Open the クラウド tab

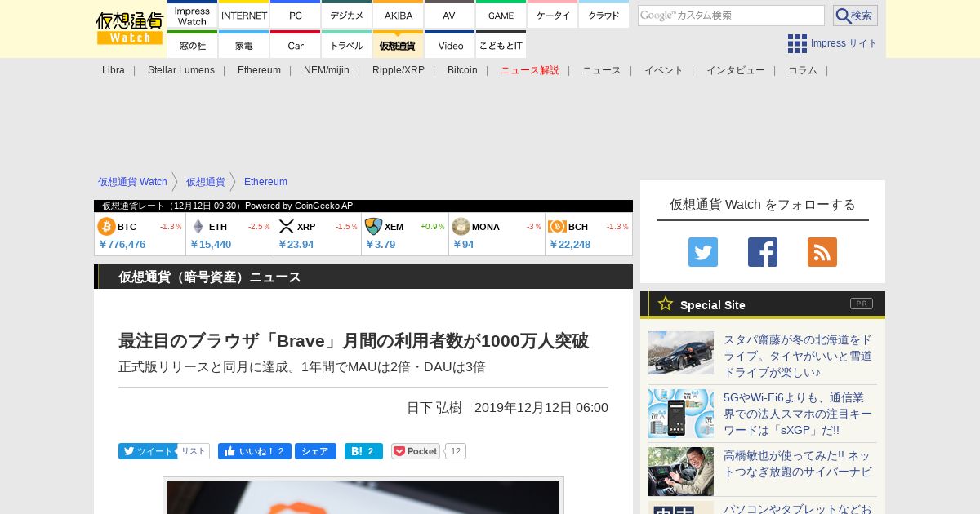click(x=604, y=16)
